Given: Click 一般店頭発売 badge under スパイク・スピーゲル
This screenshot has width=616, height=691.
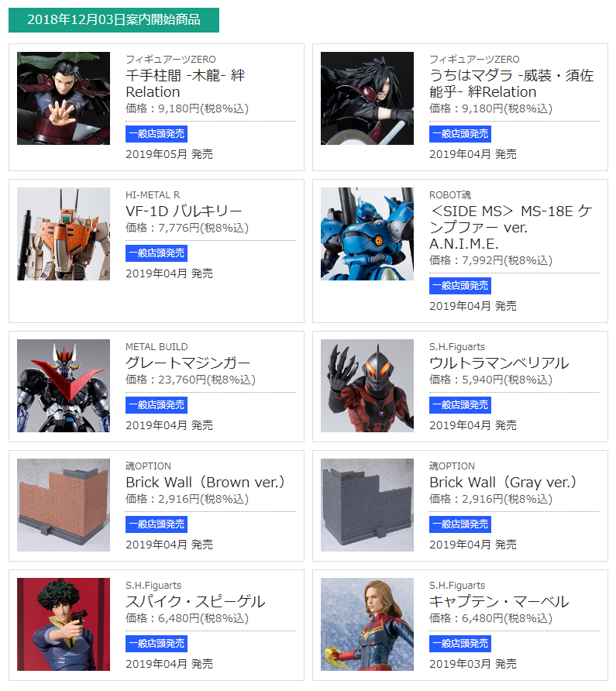Looking at the screenshot, I should [157, 645].
